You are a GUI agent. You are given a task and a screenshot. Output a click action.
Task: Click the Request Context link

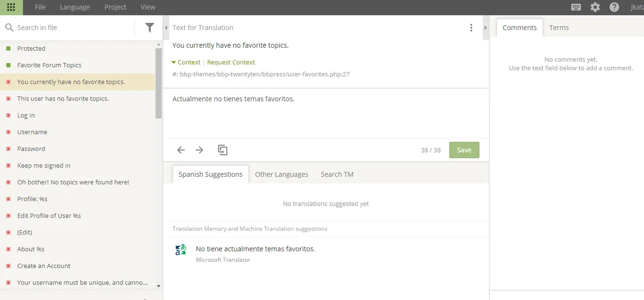pos(231,62)
